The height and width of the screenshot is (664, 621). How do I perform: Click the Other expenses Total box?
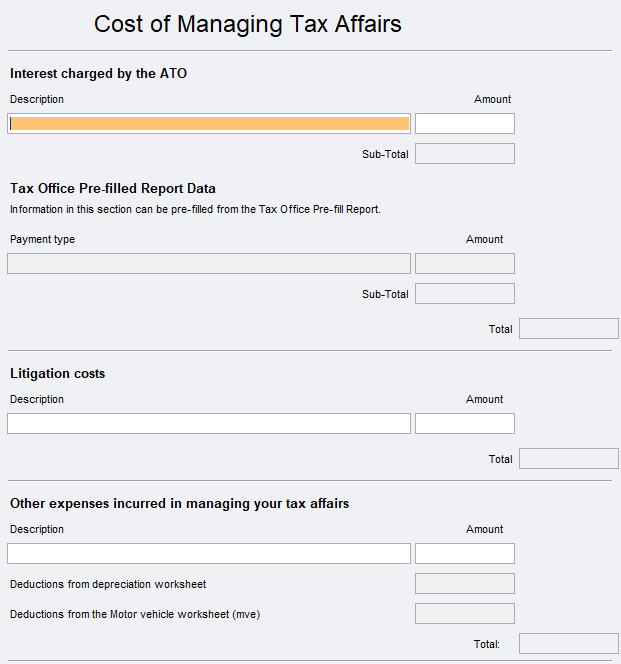click(x=568, y=644)
